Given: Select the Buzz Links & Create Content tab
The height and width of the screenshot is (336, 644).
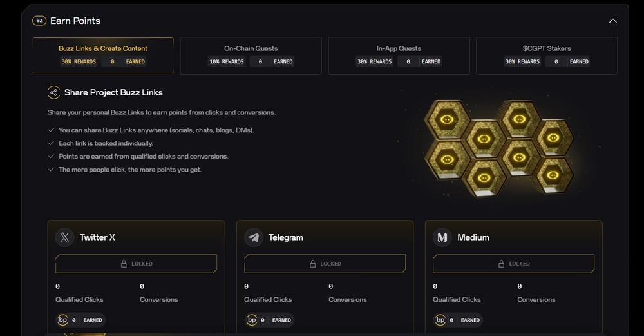Looking at the screenshot, I should point(103,55).
